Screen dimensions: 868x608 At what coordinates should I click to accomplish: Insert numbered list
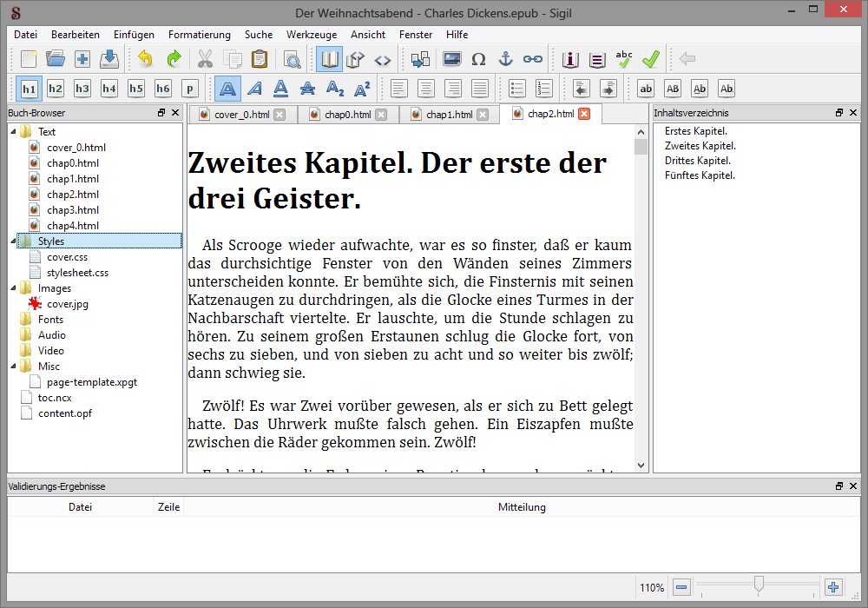[544, 89]
